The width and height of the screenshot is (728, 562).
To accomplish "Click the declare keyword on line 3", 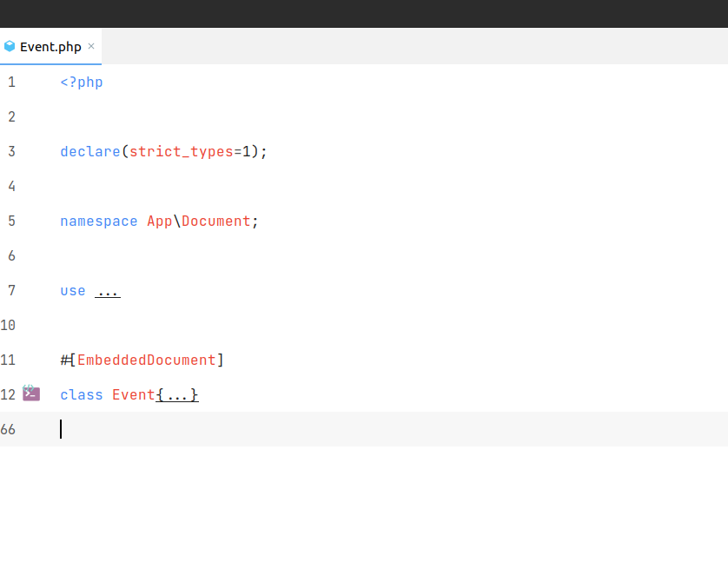I will click(x=89, y=151).
